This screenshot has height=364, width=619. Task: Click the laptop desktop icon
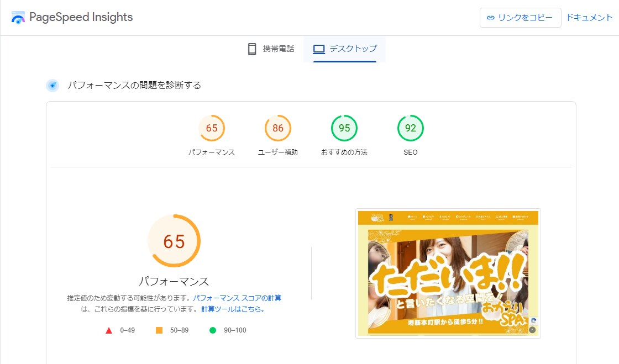tap(319, 49)
